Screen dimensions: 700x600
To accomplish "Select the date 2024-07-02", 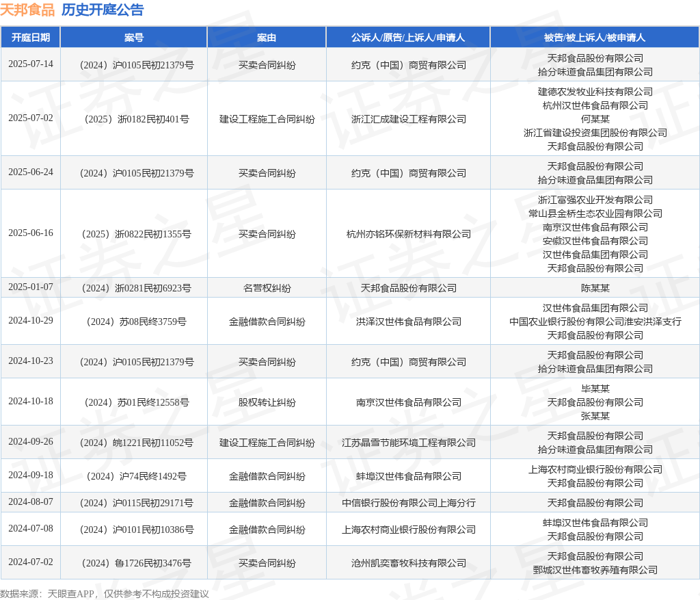I will point(30,562).
